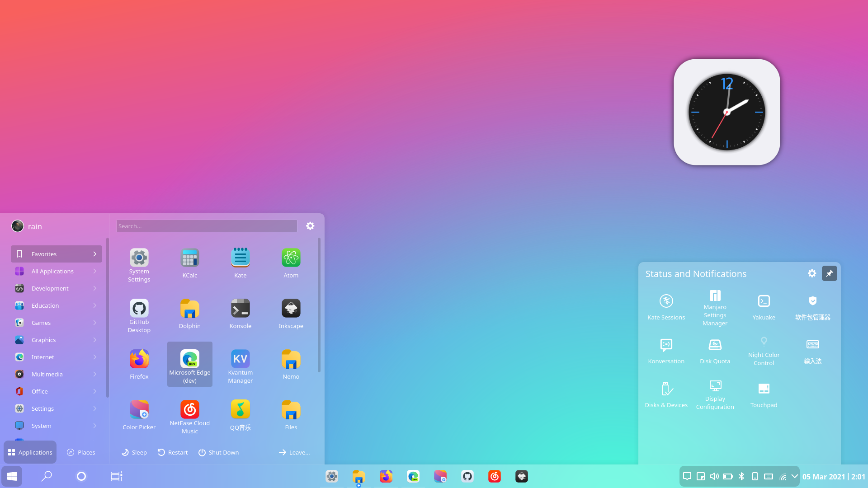Expand the Games category
This screenshot has height=488, width=868.
57,323
